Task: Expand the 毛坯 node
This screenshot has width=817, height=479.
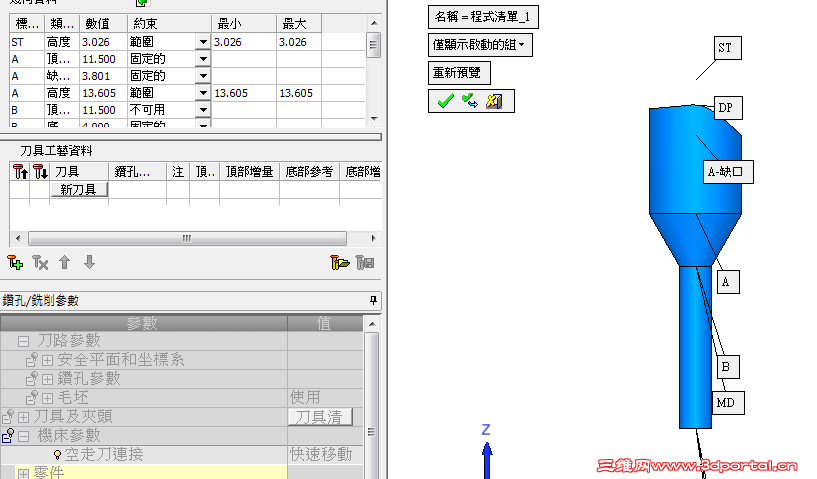Action: 47,398
